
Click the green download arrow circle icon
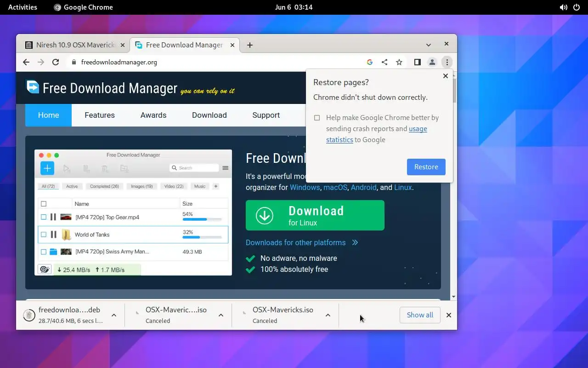point(265,215)
